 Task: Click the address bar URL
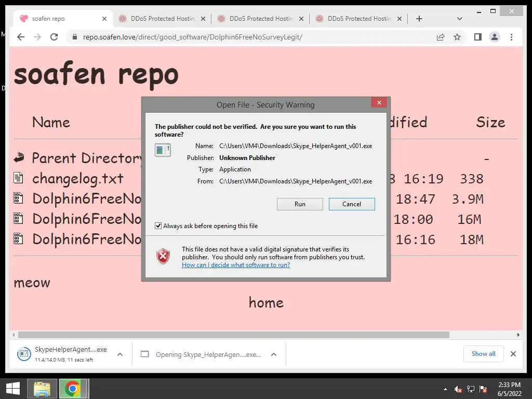point(192,37)
